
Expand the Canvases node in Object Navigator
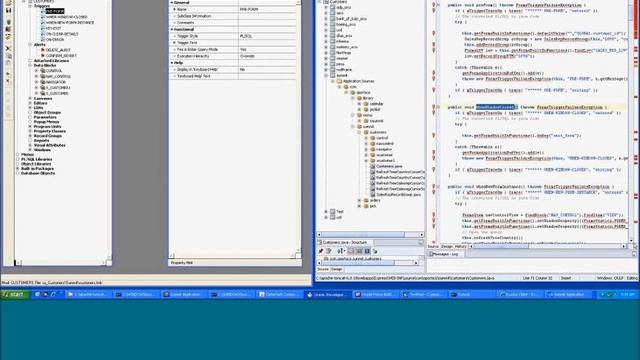[30, 98]
